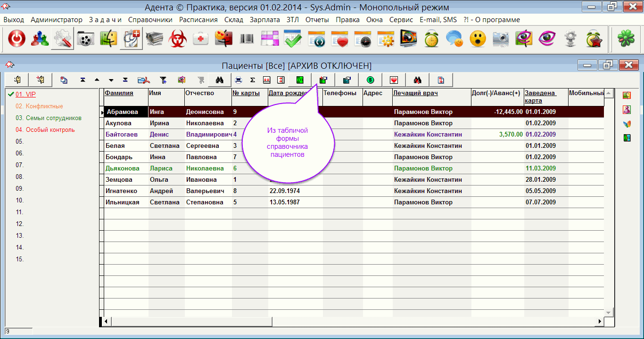Click the sigma sum icon
644x339 pixels.
click(252, 80)
